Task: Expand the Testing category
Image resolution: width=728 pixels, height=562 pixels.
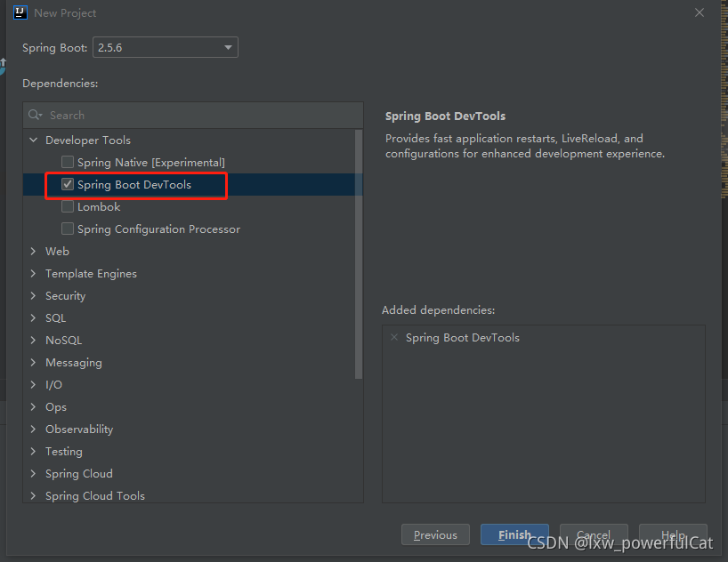Action: (34, 452)
